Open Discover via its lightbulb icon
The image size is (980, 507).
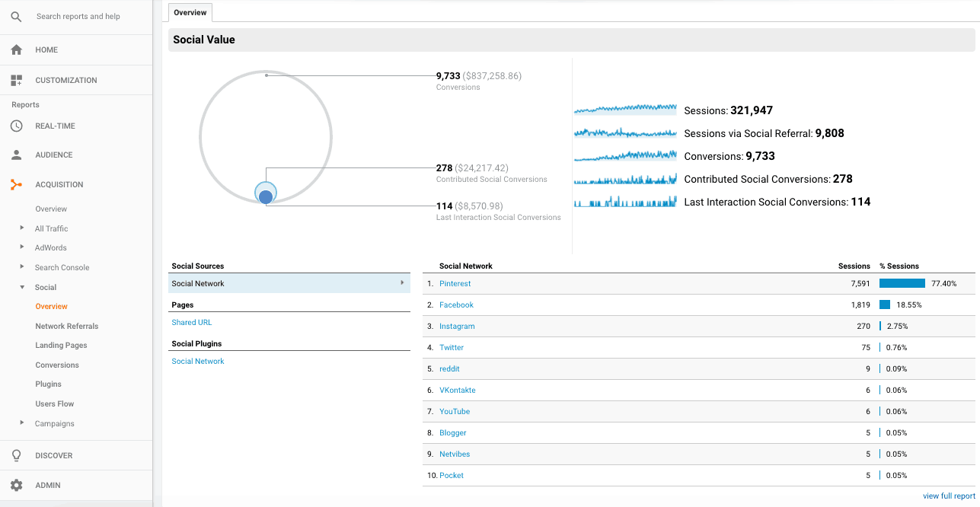(x=17, y=455)
